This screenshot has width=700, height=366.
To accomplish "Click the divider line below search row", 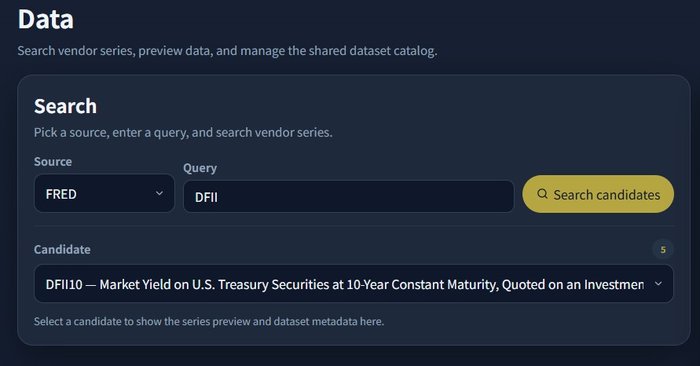I will pyautogui.click(x=354, y=226).
